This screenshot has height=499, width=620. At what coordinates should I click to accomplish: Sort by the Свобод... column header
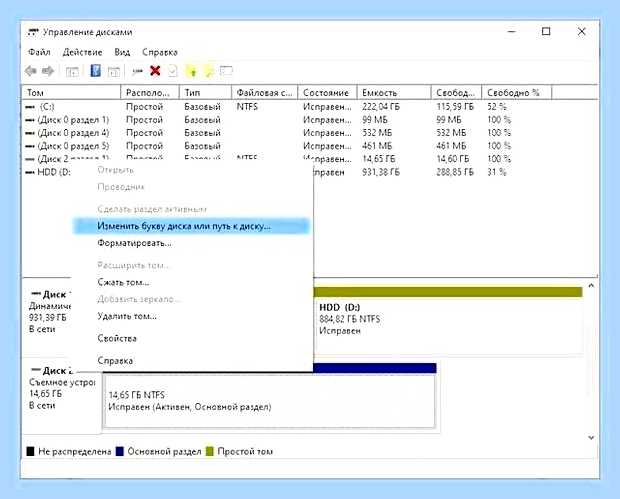click(x=456, y=93)
